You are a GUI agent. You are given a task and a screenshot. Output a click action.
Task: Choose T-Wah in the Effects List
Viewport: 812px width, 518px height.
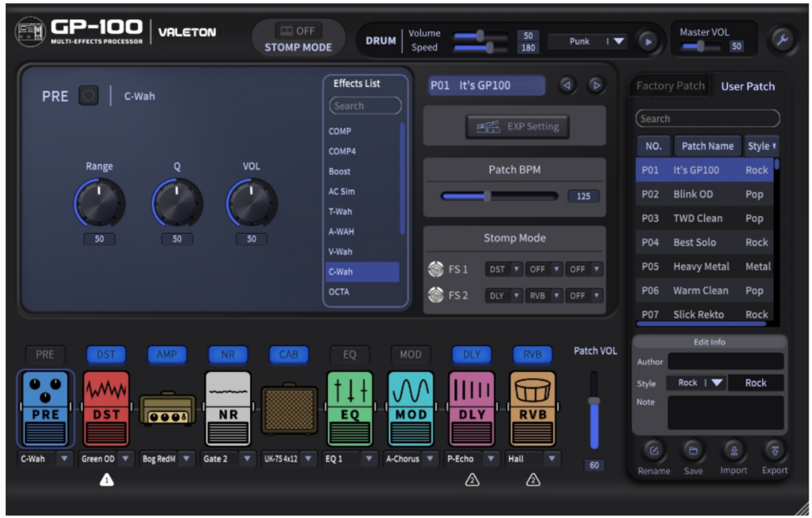(362, 212)
